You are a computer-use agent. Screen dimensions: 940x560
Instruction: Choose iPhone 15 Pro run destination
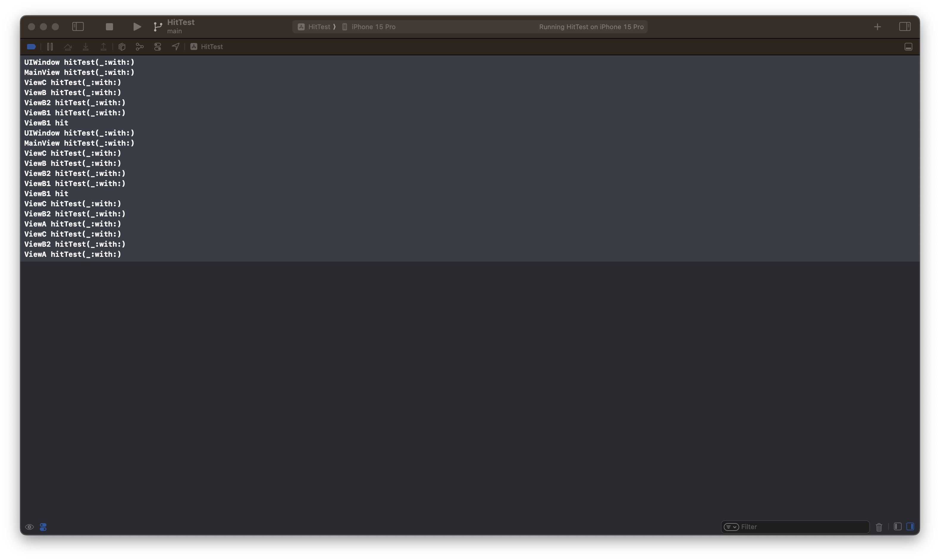(x=373, y=27)
